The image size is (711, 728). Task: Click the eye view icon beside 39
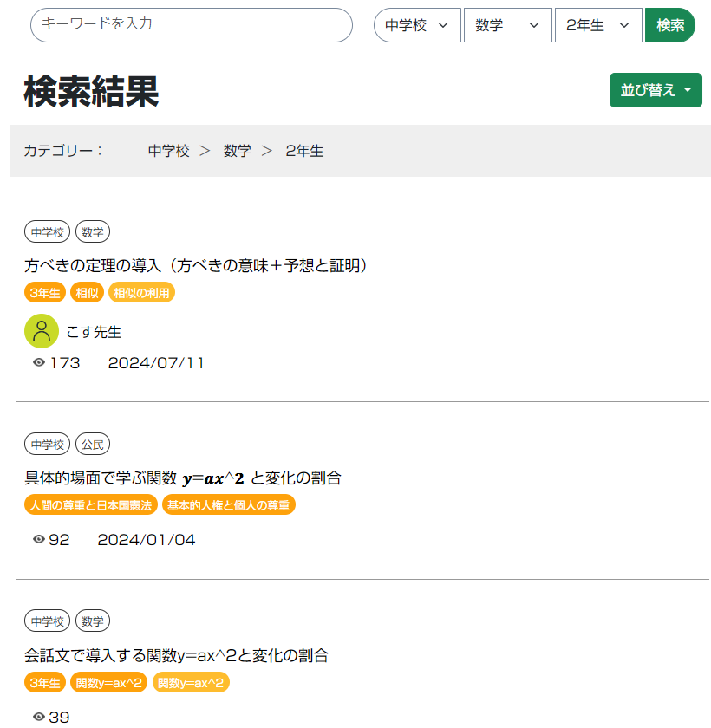coord(39,717)
